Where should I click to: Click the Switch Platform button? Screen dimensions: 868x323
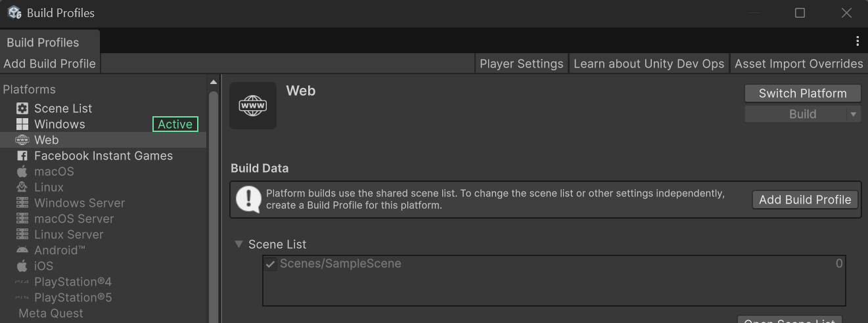802,93
